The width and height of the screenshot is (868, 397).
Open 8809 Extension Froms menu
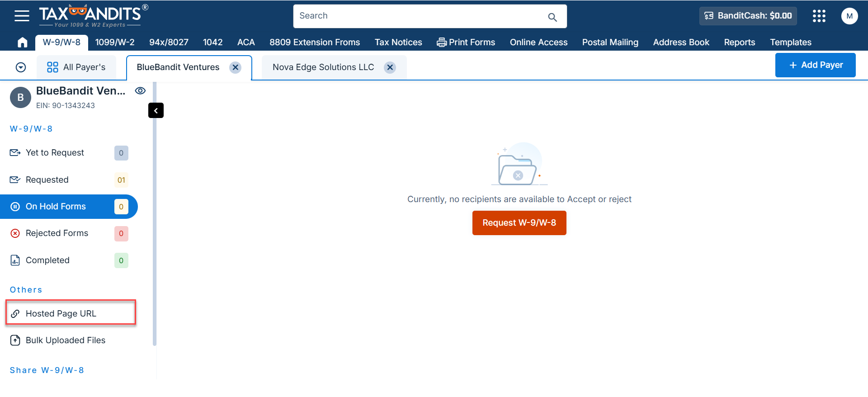pyautogui.click(x=315, y=43)
